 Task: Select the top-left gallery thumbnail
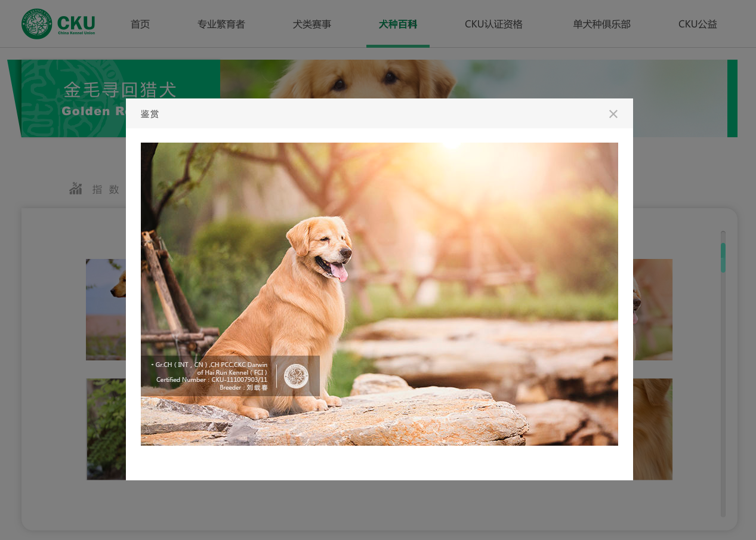pos(106,309)
